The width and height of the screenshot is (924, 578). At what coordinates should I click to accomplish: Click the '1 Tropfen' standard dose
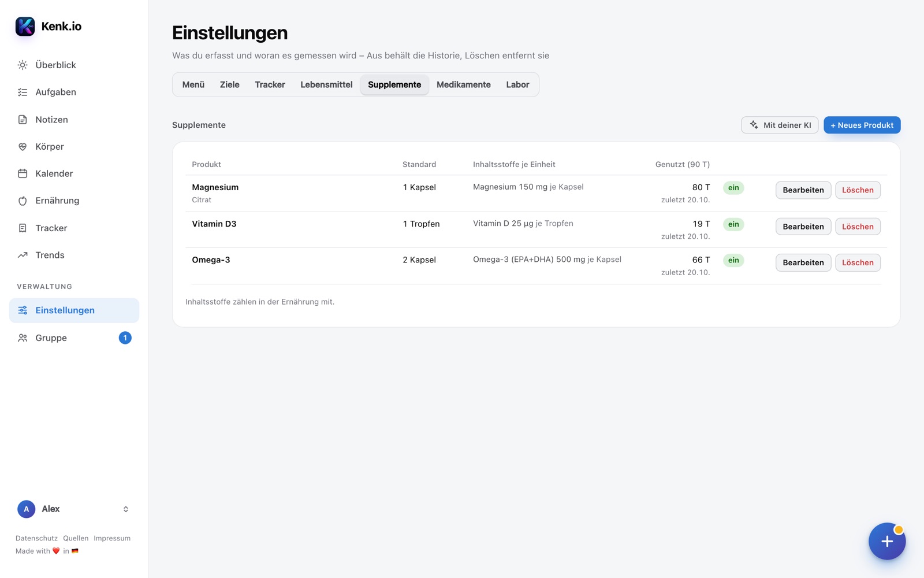pyautogui.click(x=421, y=224)
